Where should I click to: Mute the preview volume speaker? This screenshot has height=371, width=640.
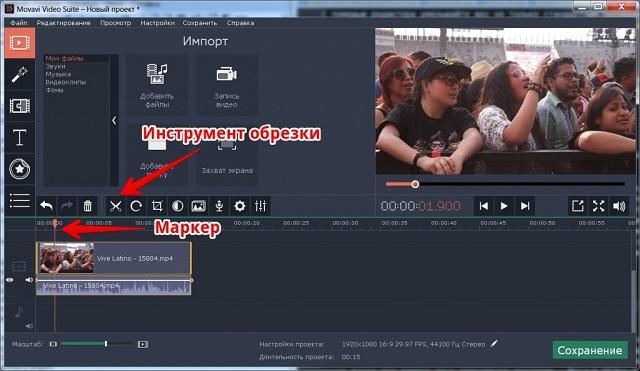(619, 206)
